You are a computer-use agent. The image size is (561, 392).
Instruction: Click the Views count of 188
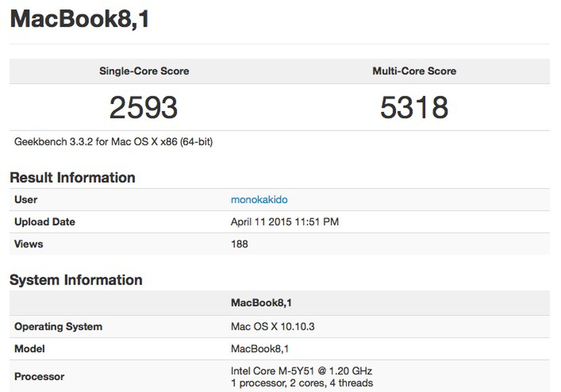click(239, 244)
